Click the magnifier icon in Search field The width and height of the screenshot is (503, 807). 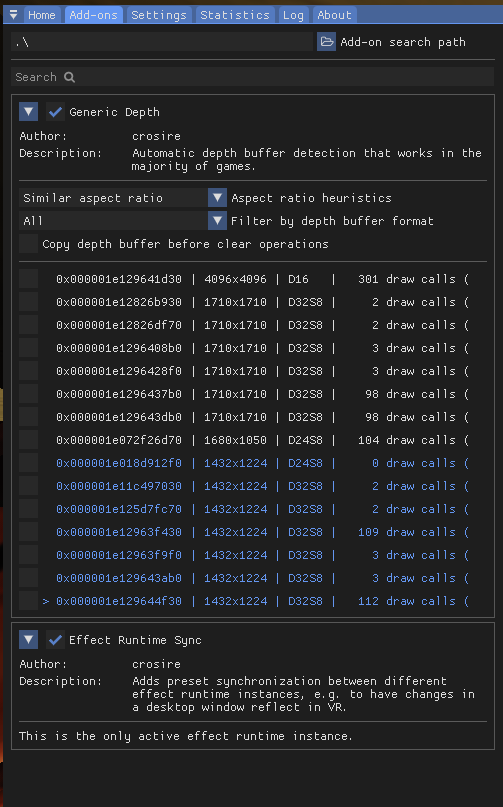click(70, 77)
